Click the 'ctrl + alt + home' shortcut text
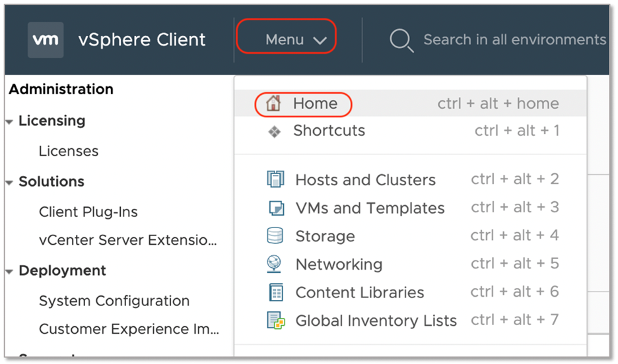Screen dimensions: 618x364 point(498,104)
